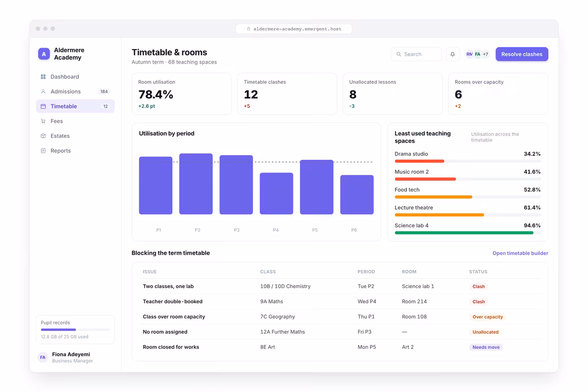Click the lock icon in the address bar
Image resolution: width=588 pixels, height=392 pixels.
pyautogui.click(x=249, y=29)
